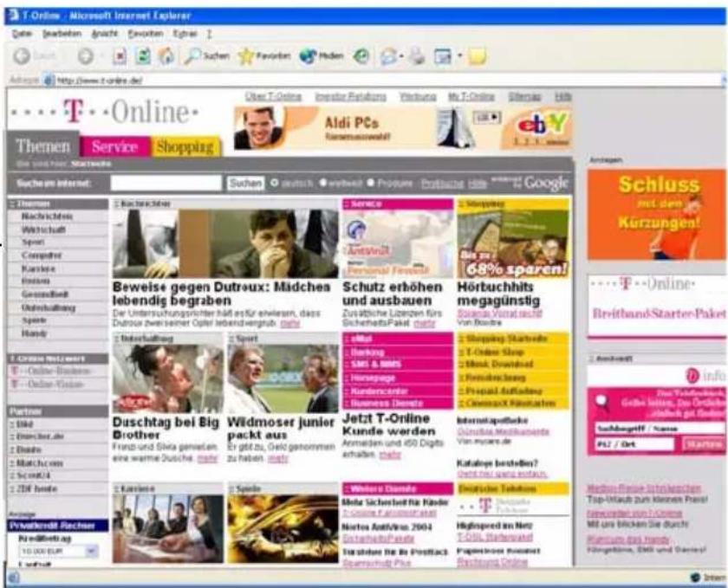This screenshot has width=728, height=588.
Task: Open the dropdown arrow next to Edit icon
Action: (x=459, y=56)
